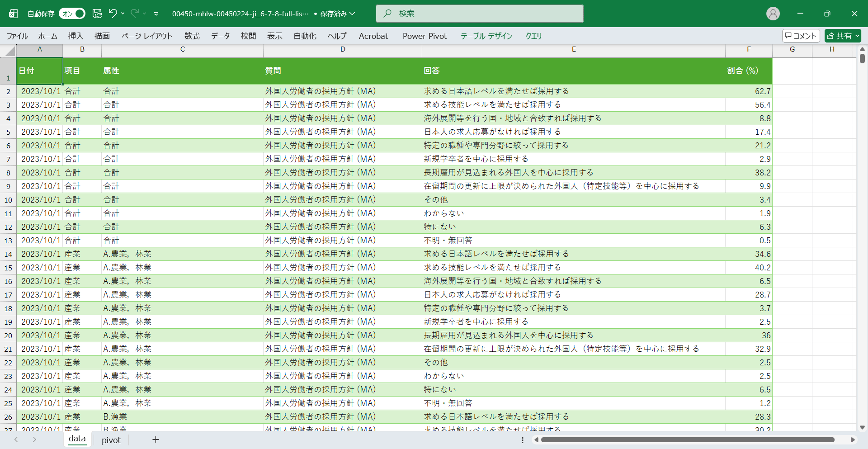This screenshot has width=868, height=449.
Task: Open the コメント comments button
Action: coord(801,36)
